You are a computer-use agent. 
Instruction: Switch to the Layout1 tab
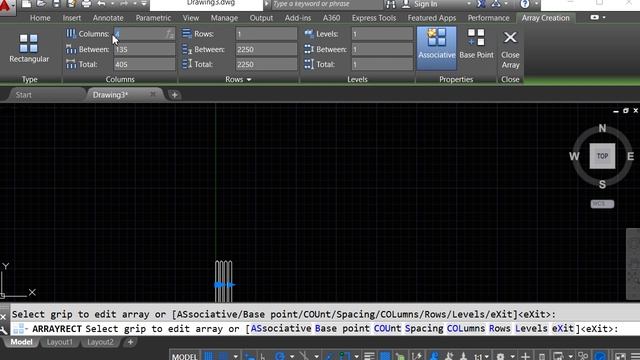60,342
